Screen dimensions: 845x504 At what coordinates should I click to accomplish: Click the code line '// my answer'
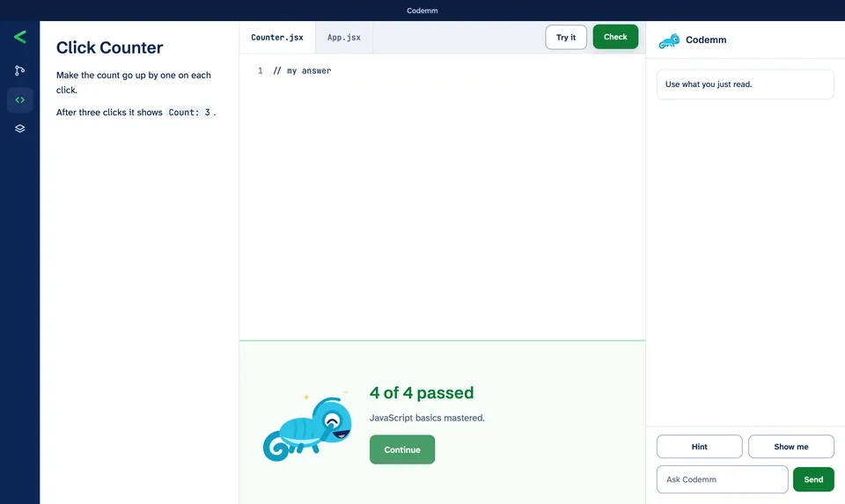(x=302, y=70)
